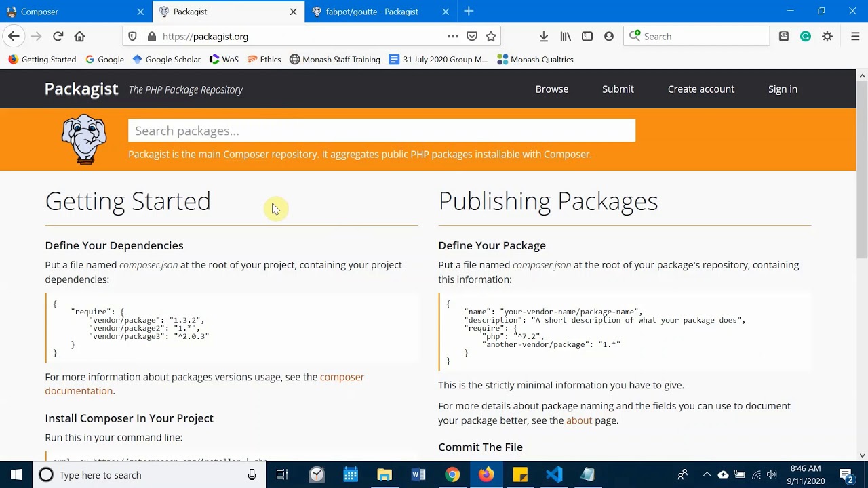This screenshot has height=488, width=868.
Task: Open Monash Qualtrics bookmark
Action: pos(536,60)
